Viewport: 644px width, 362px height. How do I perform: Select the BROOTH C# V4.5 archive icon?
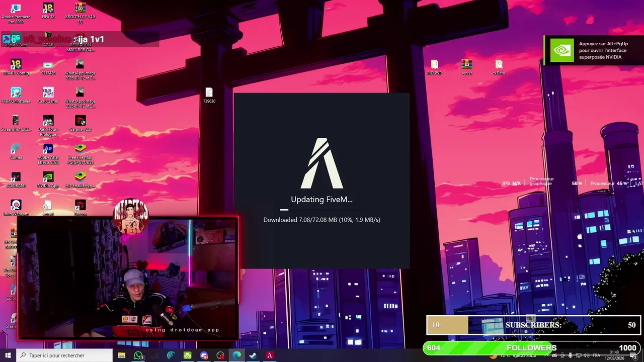(80, 14)
